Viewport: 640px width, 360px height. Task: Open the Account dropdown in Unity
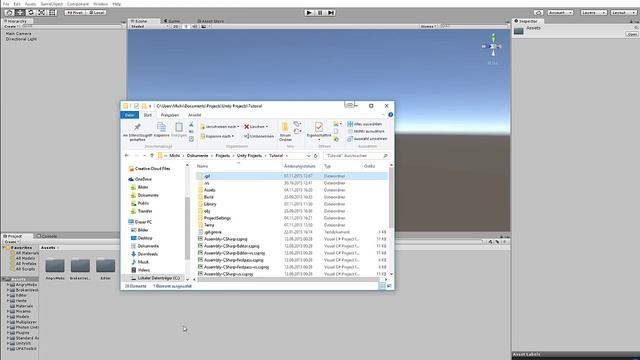(560, 13)
